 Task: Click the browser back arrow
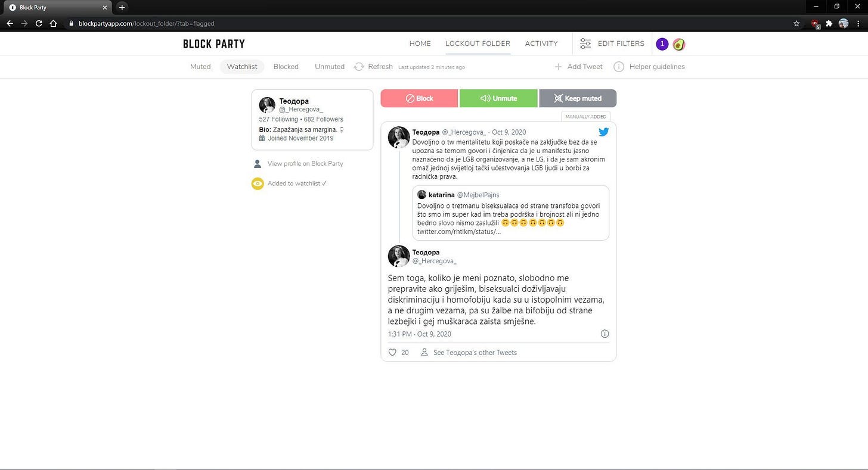(10, 23)
